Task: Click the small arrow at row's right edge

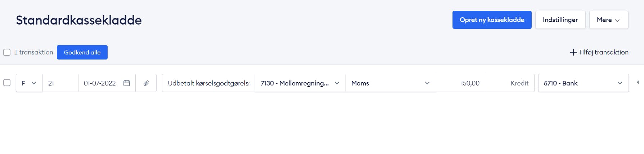Action: (638, 83)
